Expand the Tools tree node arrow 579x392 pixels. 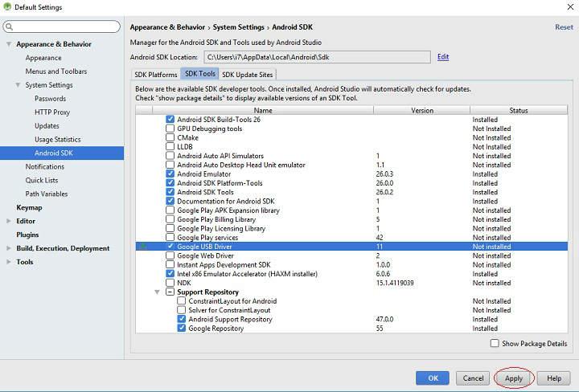[9, 262]
